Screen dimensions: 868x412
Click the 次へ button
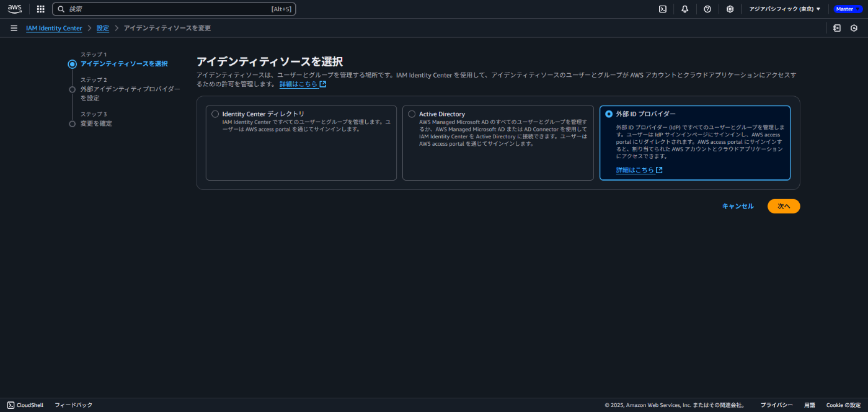[784, 206]
